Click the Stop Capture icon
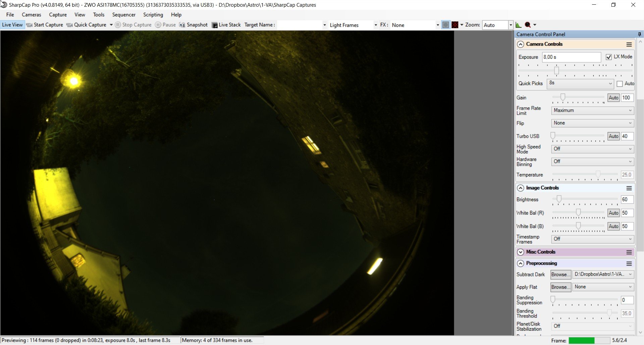644x345 pixels. click(x=118, y=25)
